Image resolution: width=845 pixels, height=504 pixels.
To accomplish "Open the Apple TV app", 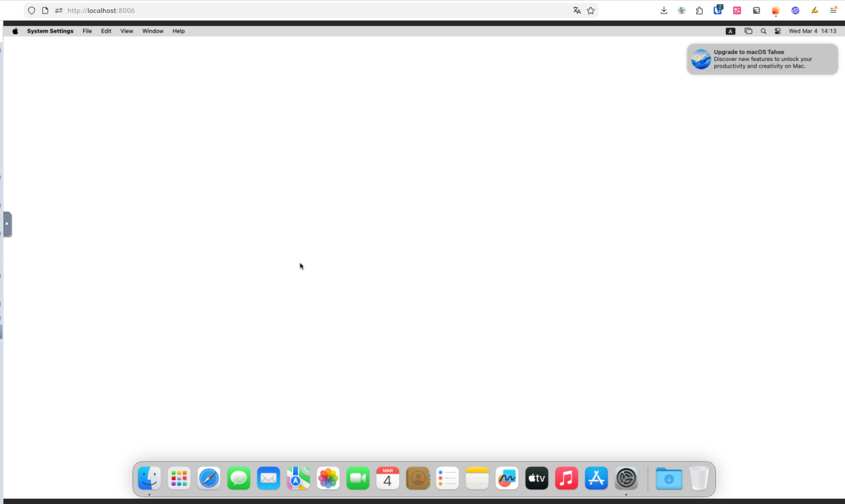I will coord(537,478).
